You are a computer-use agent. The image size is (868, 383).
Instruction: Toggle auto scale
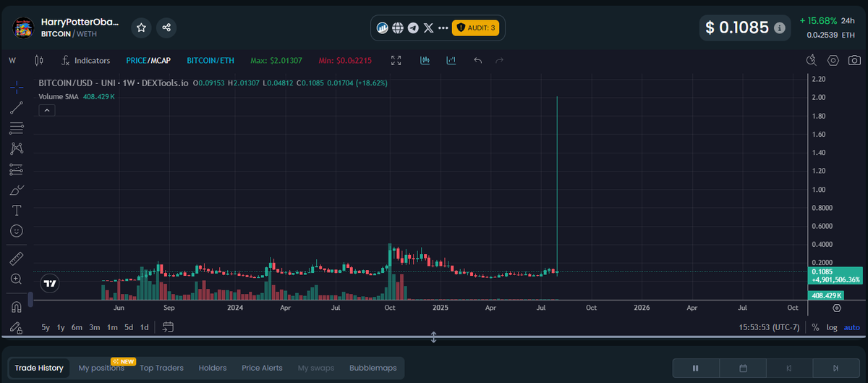point(852,327)
